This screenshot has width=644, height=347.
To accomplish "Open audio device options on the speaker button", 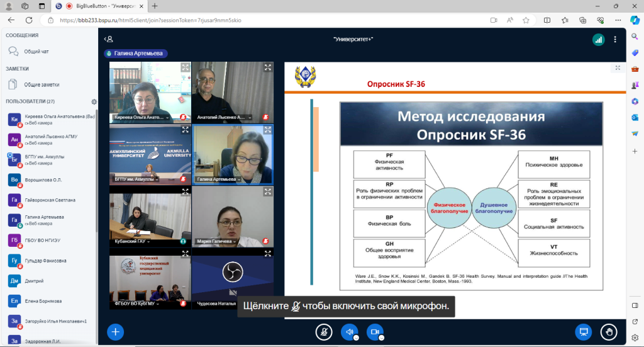I will [356, 337].
